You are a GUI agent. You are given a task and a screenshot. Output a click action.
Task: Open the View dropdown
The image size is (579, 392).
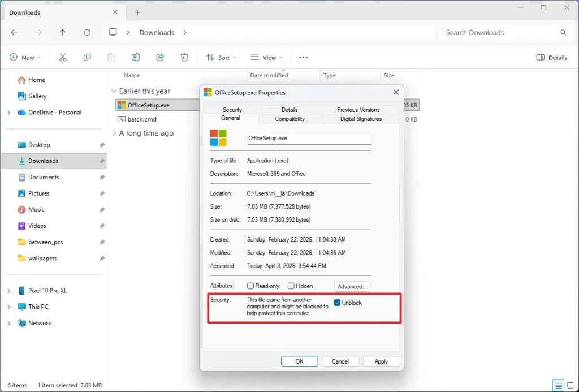266,57
